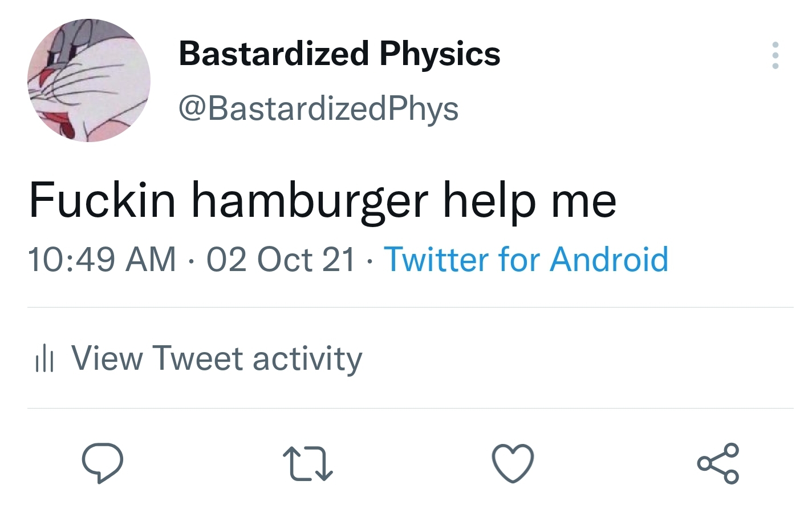Viewport: 812px width, 513px height.
Task: Click the 02 Oct 21 date
Action: tap(281, 260)
